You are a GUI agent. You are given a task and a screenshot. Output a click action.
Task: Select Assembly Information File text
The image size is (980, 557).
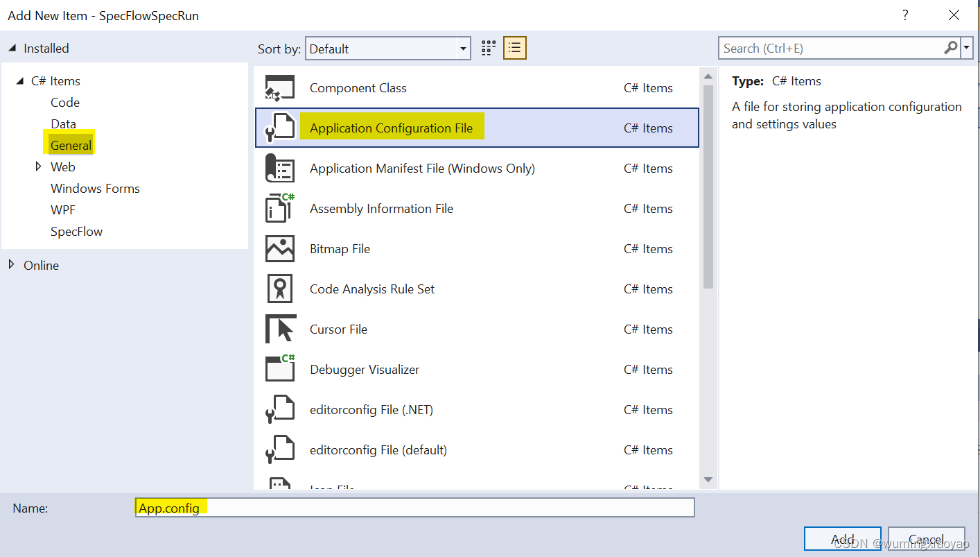381,209
